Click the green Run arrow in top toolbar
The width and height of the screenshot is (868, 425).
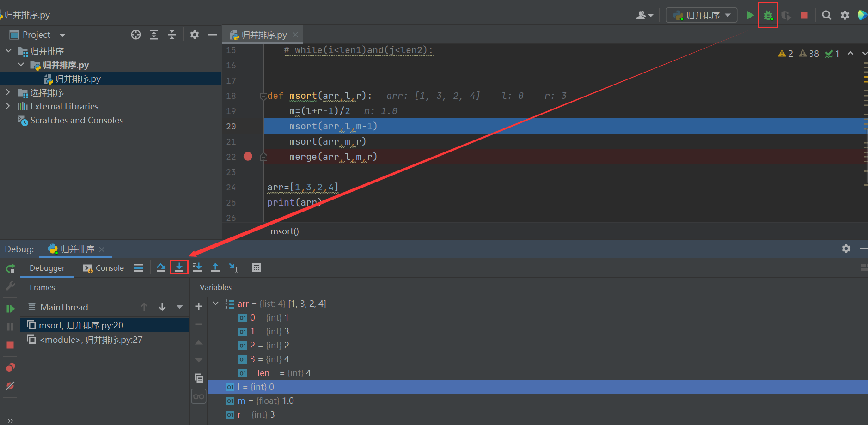(x=751, y=15)
